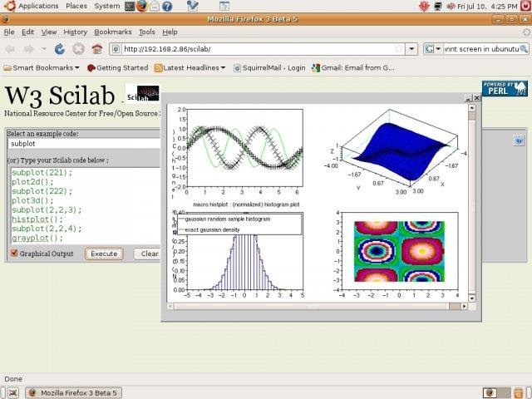
Task: Click the search magnifier icon
Action: (x=524, y=49)
